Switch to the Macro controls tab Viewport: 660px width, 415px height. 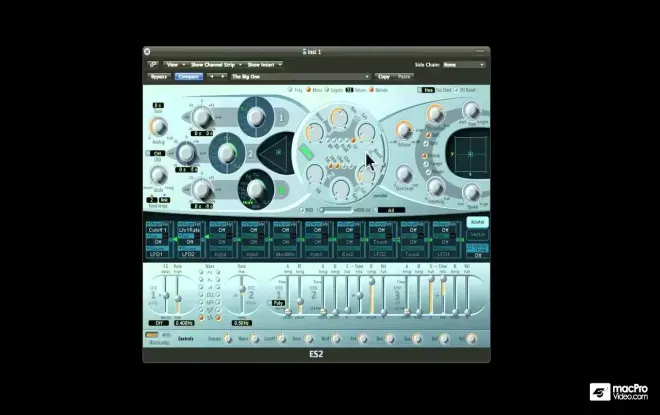(x=152, y=335)
